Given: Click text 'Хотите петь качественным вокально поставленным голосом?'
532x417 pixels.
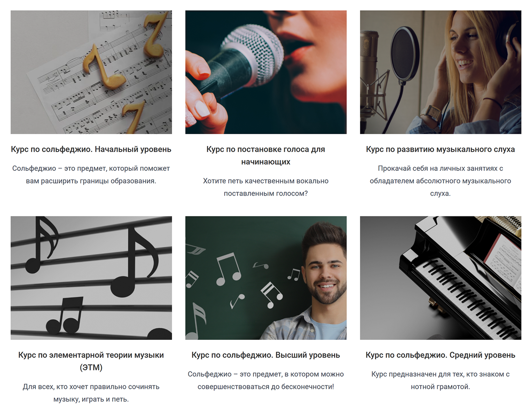Looking at the screenshot, I should [266, 187].
